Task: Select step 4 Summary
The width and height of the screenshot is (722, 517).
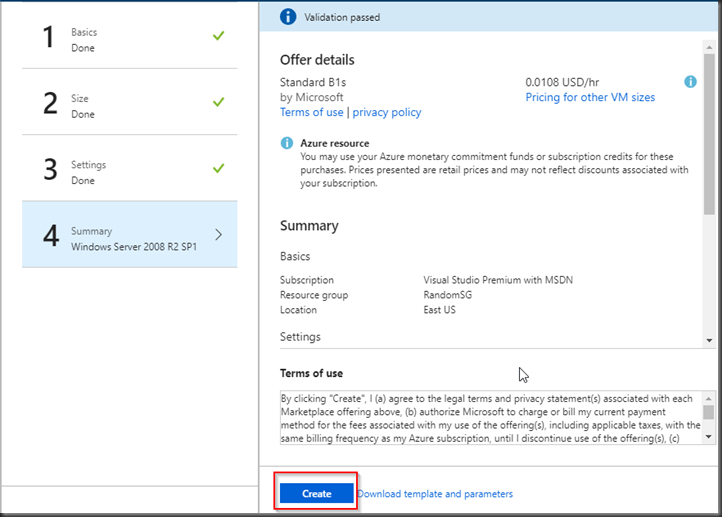Action: 129,238
